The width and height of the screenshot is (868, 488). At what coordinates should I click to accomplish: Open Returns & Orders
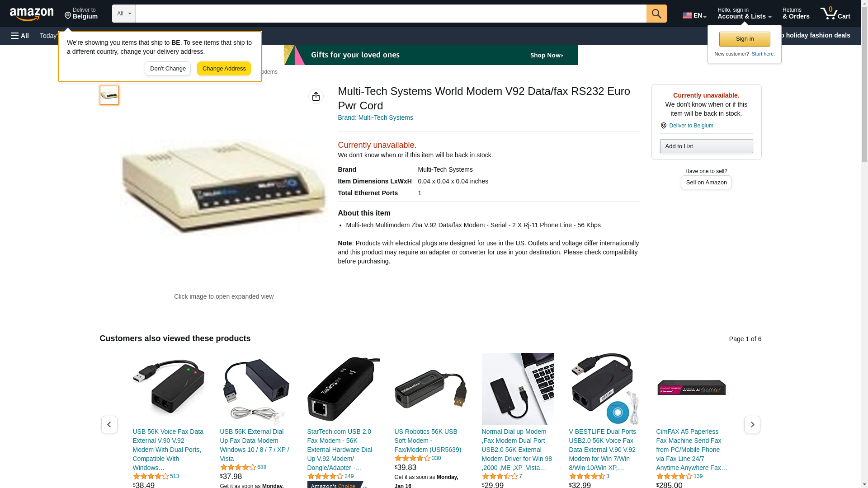pos(796,14)
